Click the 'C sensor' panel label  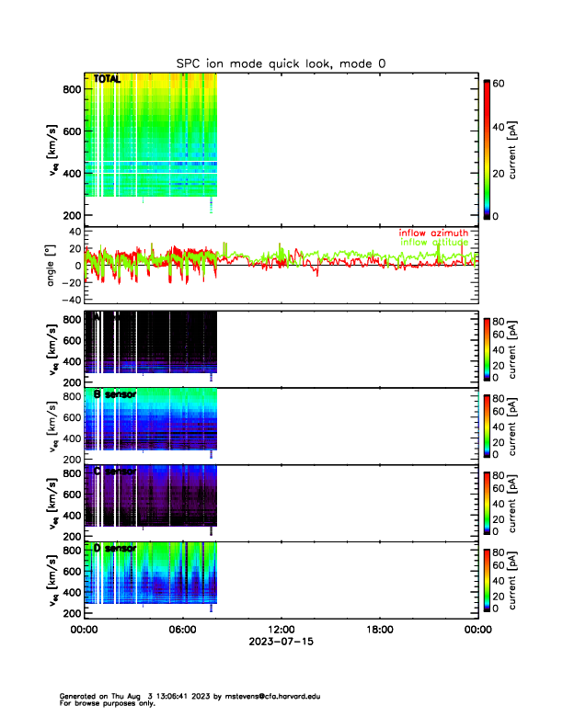(115, 472)
